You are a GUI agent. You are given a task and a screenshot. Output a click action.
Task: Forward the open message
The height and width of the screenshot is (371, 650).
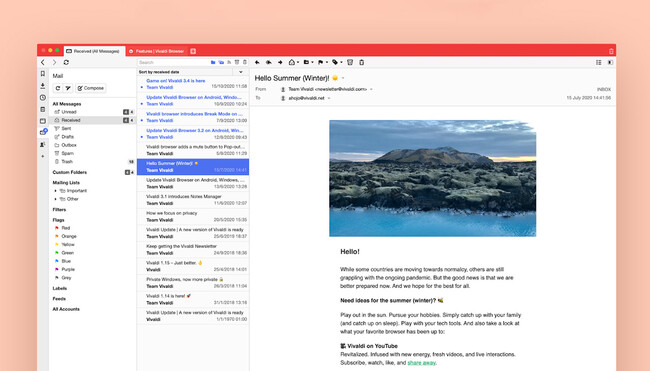(x=280, y=62)
